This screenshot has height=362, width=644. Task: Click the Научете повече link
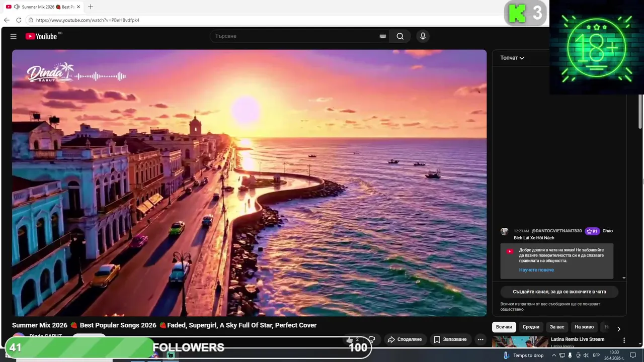[536, 270]
